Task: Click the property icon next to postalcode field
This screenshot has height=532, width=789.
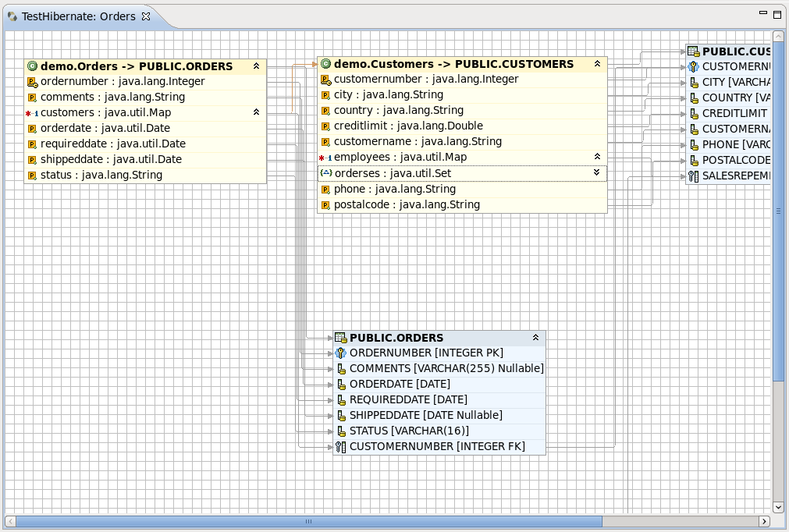Action: 325,204
